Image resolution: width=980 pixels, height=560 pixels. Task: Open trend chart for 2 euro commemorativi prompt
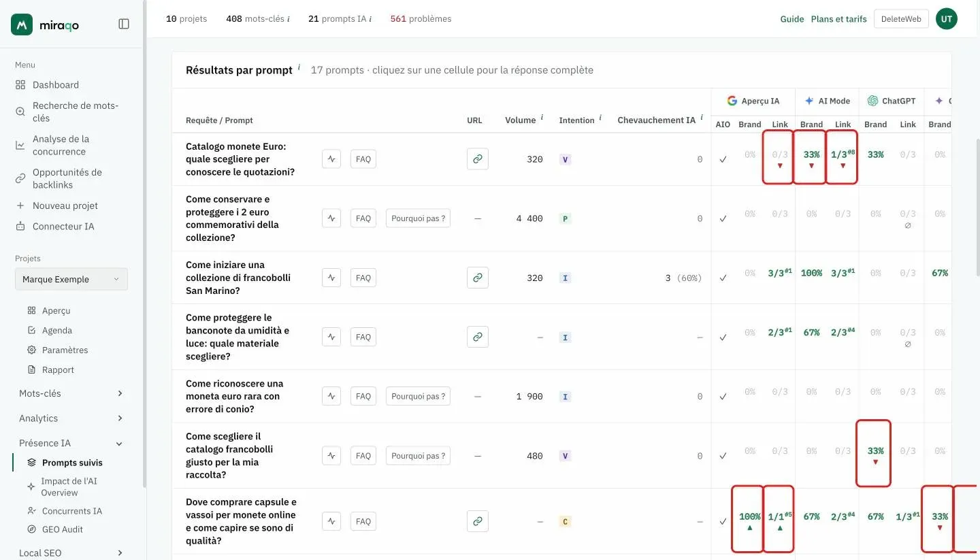(331, 218)
